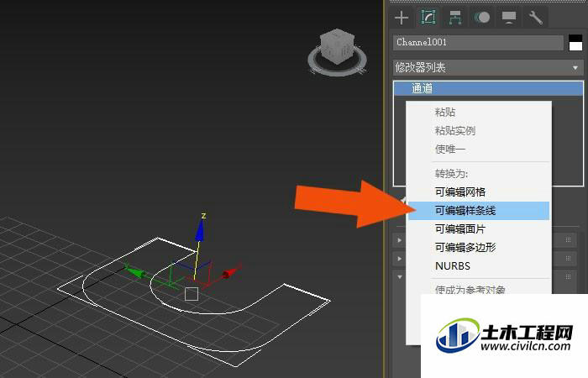Expand the first collapsed rollout arrow
This screenshot has height=378, width=588.
(399, 240)
